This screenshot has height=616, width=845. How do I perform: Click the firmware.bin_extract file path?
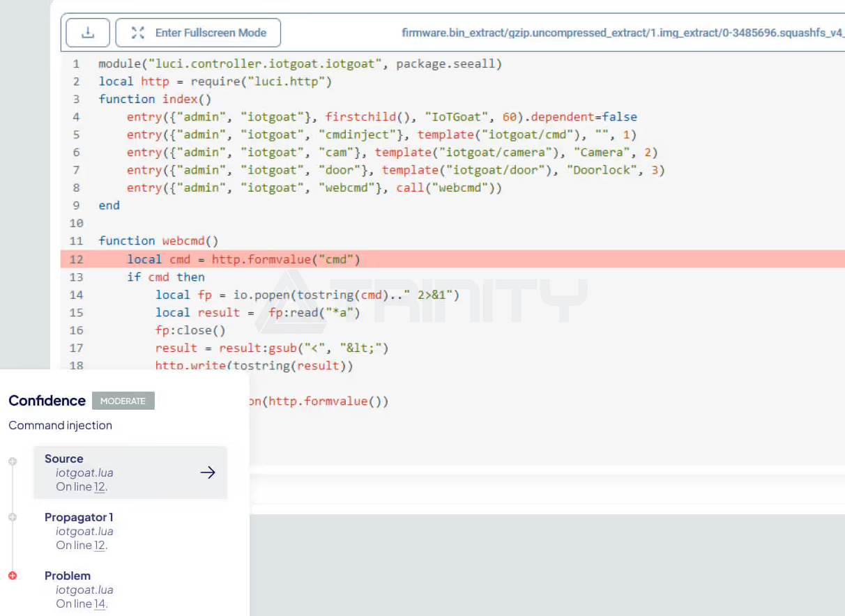pos(622,33)
